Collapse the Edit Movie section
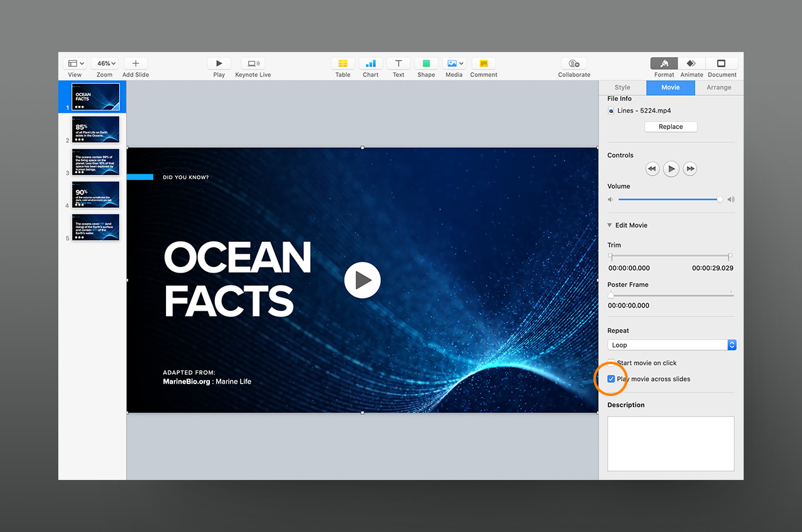 610,226
